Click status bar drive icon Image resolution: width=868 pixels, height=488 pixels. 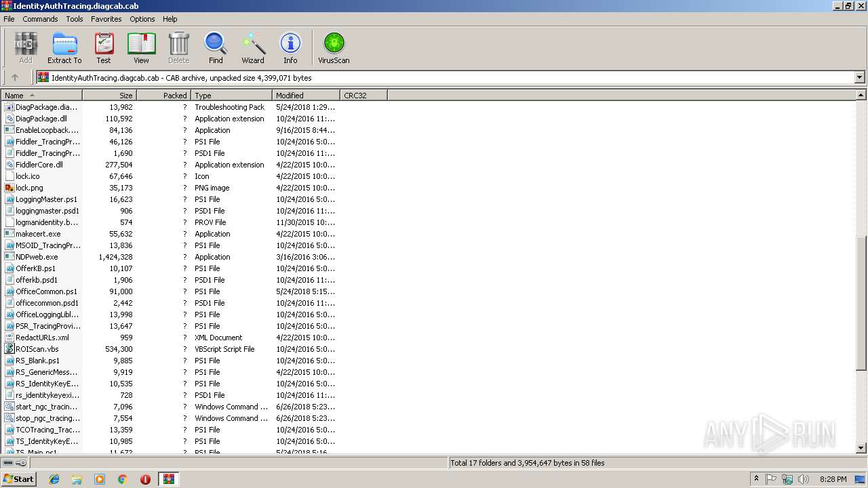[9, 463]
